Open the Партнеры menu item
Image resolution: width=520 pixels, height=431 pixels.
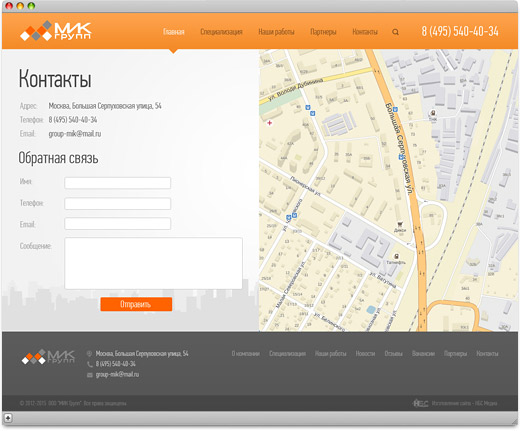pos(323,32)
